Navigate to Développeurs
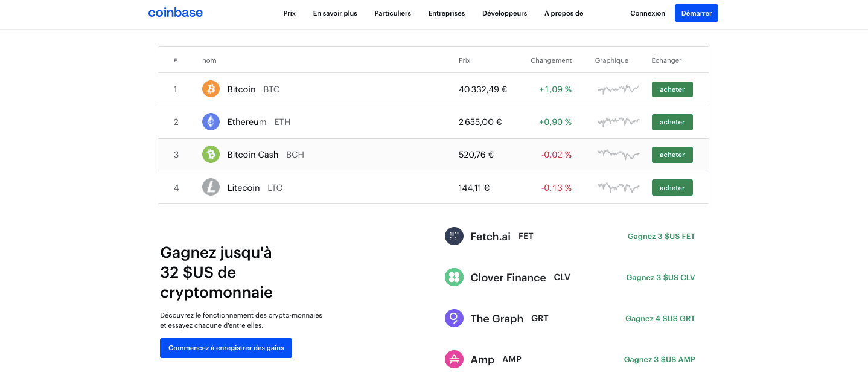The width and height of the screenshot is (868, 387). point(505,13)
